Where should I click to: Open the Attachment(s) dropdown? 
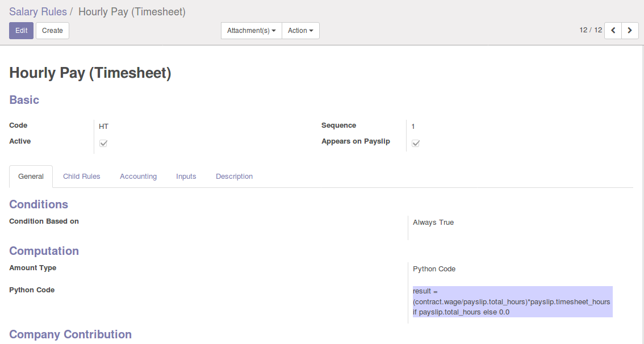click(251, 31)
